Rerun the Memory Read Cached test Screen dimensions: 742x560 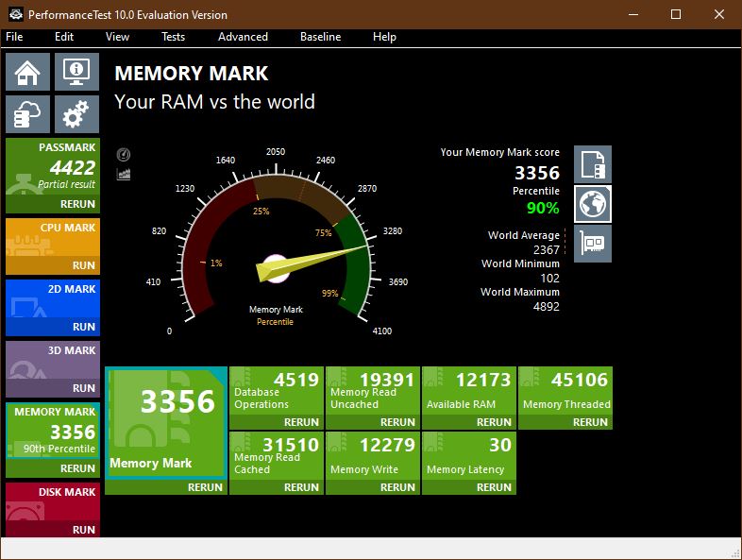click(277, 487)
